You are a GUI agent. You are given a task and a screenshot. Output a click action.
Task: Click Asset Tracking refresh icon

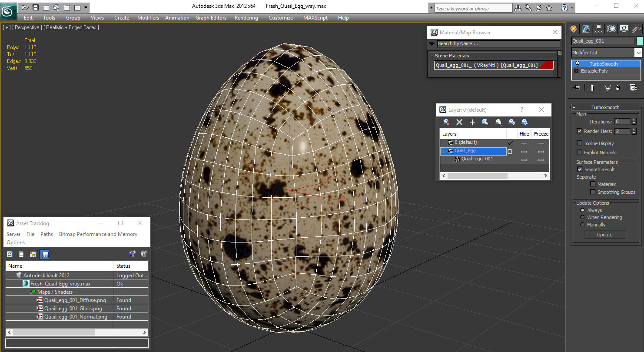[x=10, y=254]
